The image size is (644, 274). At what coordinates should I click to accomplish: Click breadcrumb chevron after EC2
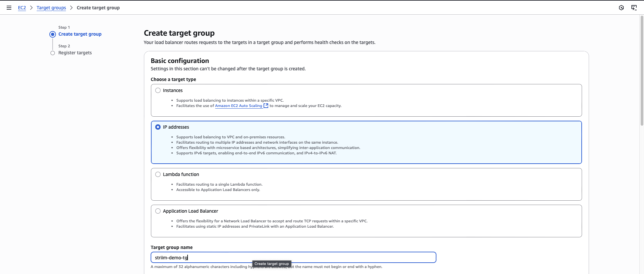(31, 8)
